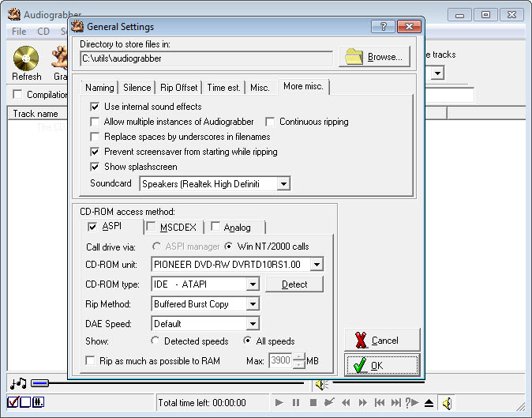Open the Rip Method dropdown
Viewport: 532px width, 418px height.
(x=253, y=304)
